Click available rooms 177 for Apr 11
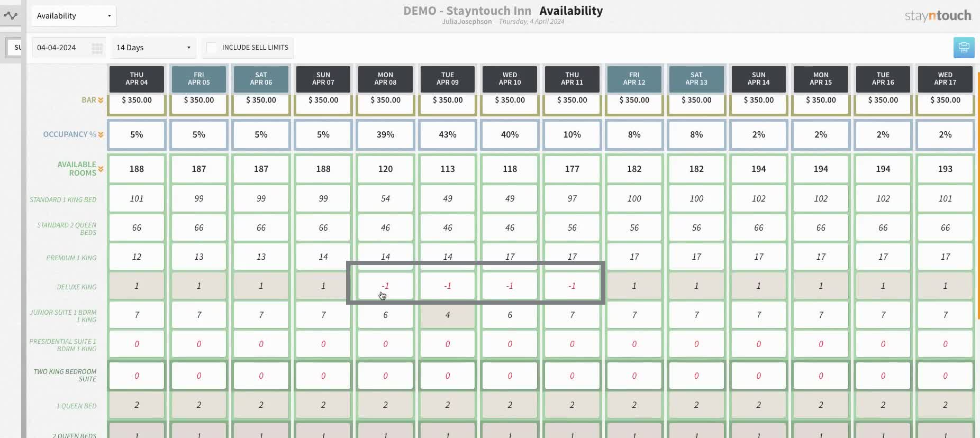Image resolution: width=980 pixels, height=438 pixels. pos(572,169)
